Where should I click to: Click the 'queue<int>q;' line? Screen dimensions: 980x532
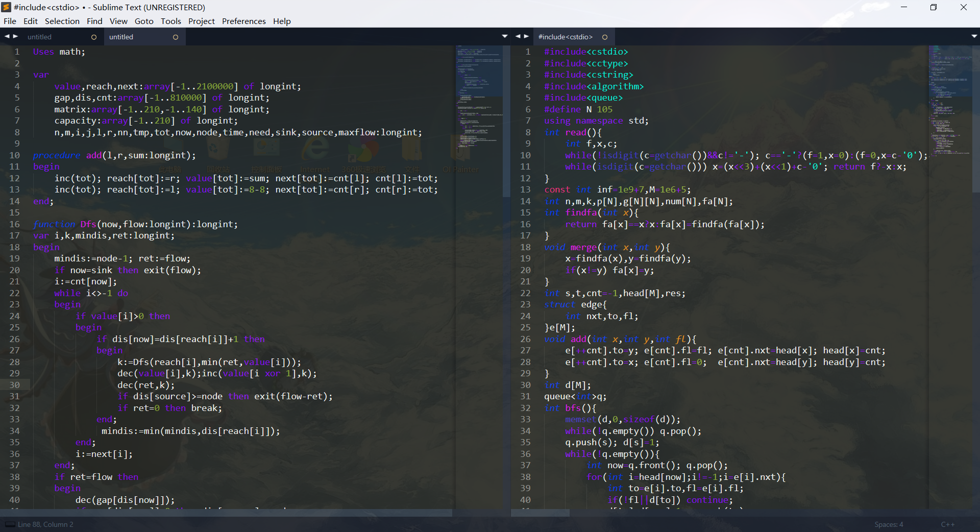coord(575,396)
